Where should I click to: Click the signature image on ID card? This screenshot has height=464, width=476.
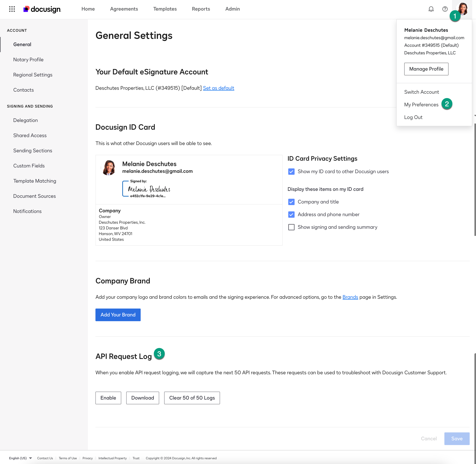coord(149,189)
